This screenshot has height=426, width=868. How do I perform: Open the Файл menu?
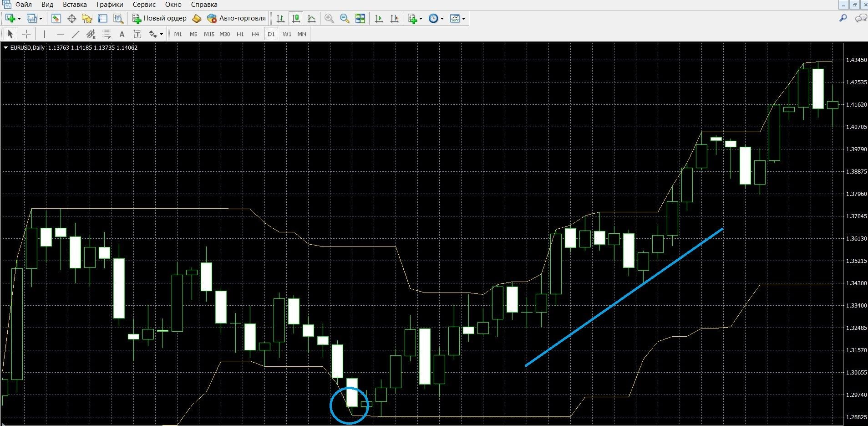tap(23, 5)
